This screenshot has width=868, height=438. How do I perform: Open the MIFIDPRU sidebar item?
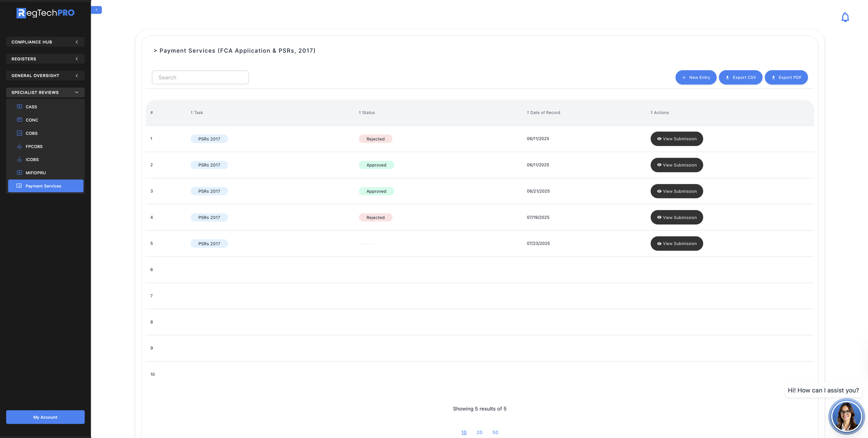point(35,173)
